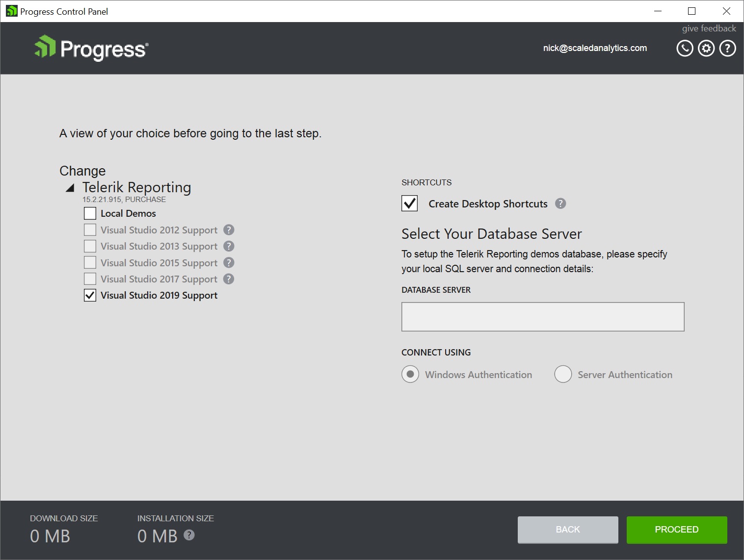Click the DOWNLOAD SIZE '0 MB' value
744x560 pixels.
[x=50, y=536]
